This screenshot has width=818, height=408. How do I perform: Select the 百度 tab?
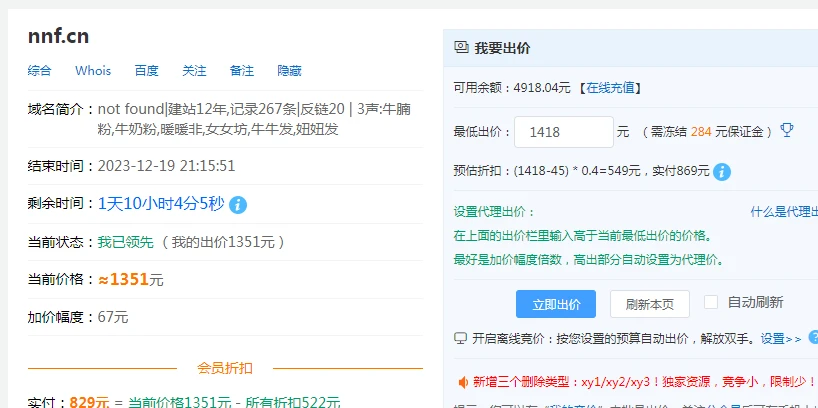(x=147, y=71)
